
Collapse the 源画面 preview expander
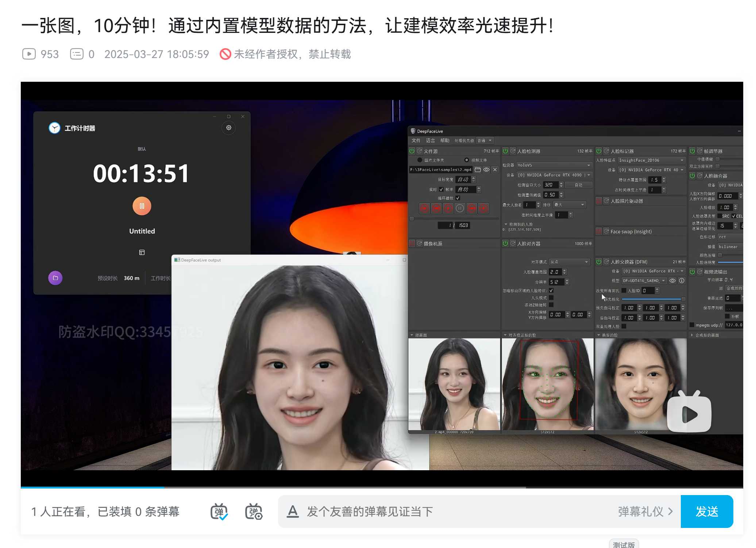pyautogui.click(x=412, y=335)
